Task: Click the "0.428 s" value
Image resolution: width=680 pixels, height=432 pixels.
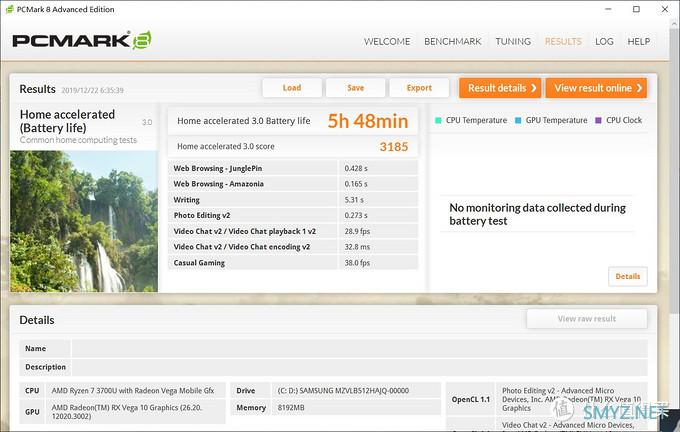Action: 356,168
